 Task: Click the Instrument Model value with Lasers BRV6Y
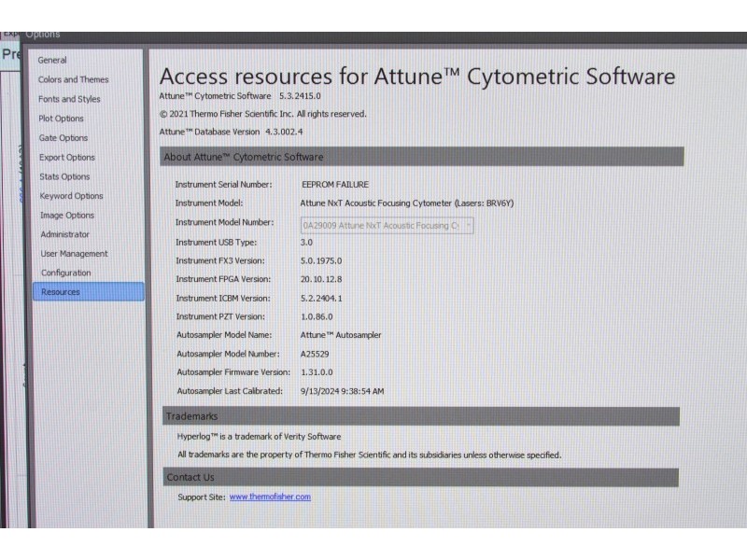click(407, 203)
